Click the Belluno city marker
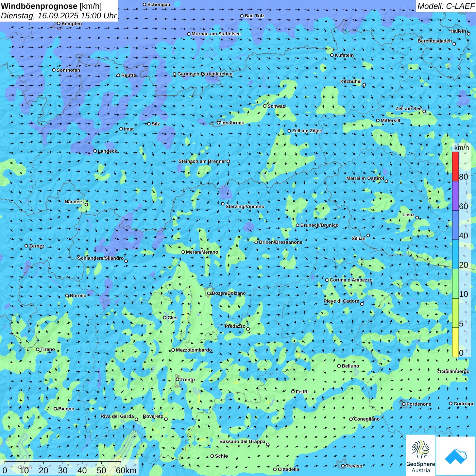The image size is (476, 476). 339,366
